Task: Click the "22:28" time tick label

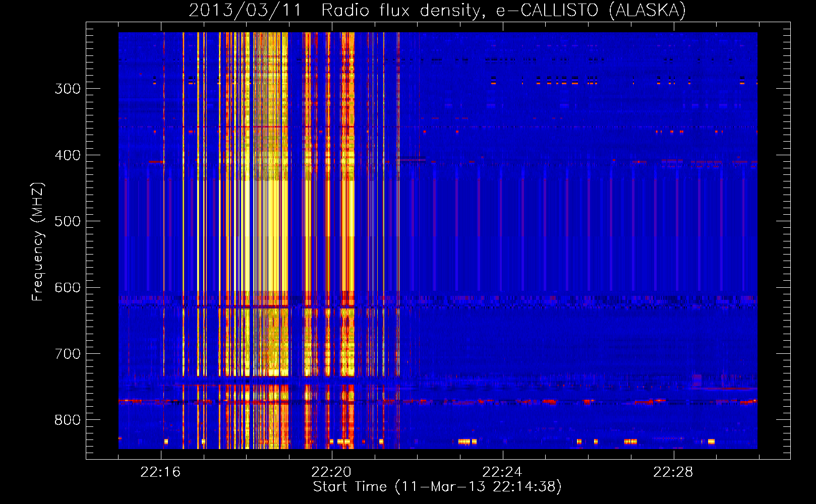Action: coord(673,472)
